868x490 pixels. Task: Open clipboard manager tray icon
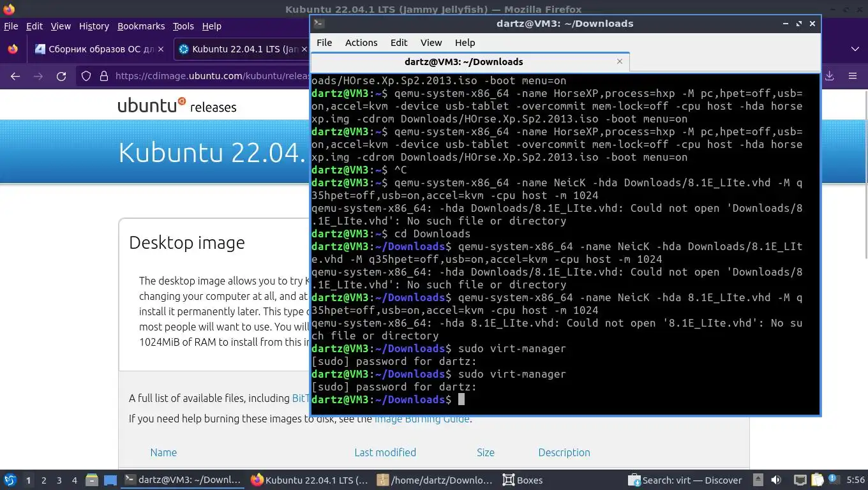pos(818,480)
